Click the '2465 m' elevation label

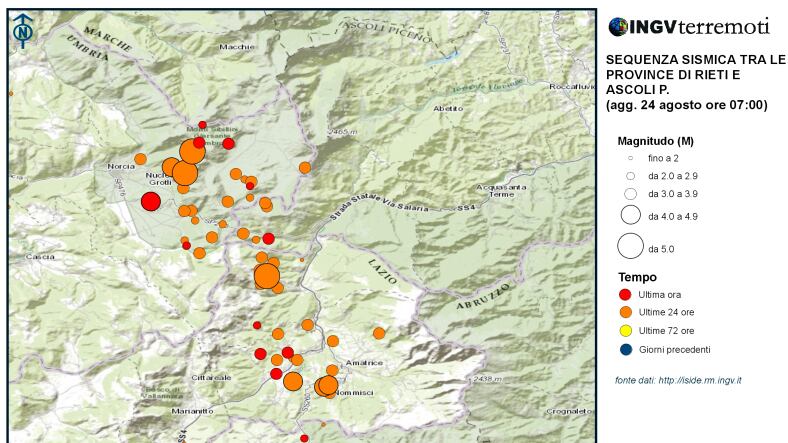pos(342,132)
